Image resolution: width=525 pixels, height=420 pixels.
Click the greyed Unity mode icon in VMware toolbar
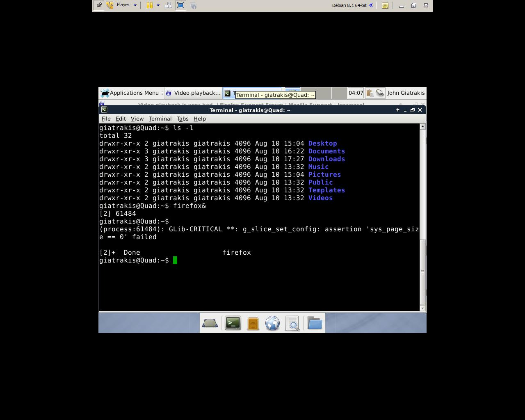pos(193,5)
